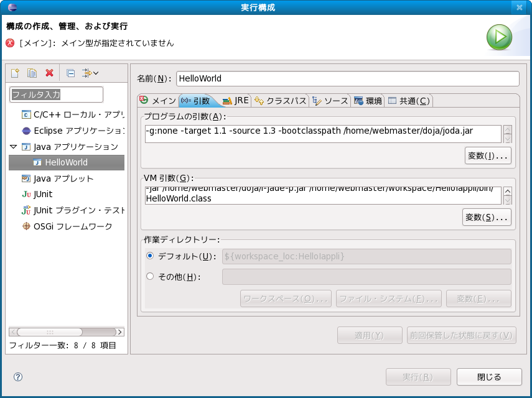Click the OSGi framework icon
The width and height of the screenshot is (532, 398).
(26, 226)
